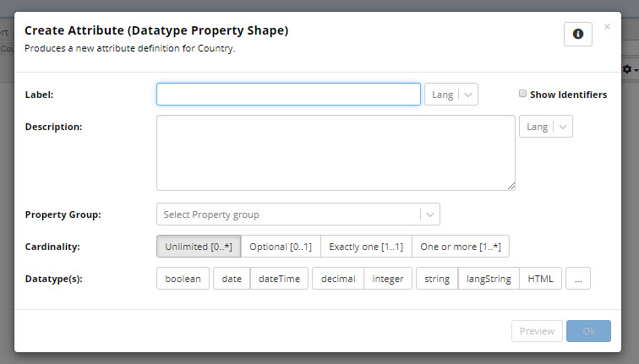Choose the date datatype
Viewport: 639px width, 364px height.
pos(232,279)
